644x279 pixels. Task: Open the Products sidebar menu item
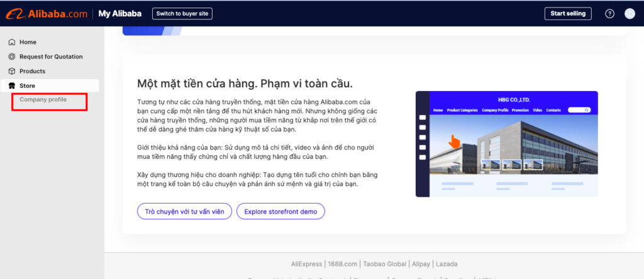tap(32, 71)
